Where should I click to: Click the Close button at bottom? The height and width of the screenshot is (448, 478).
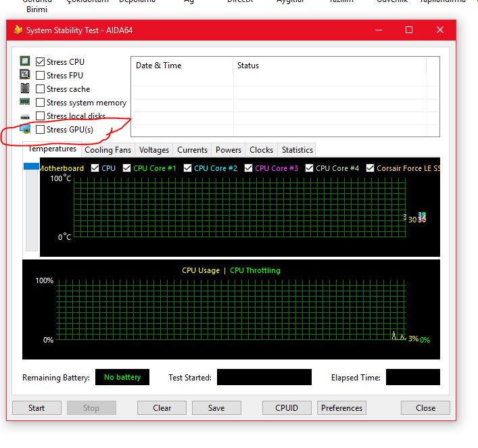tap(425, 407)
